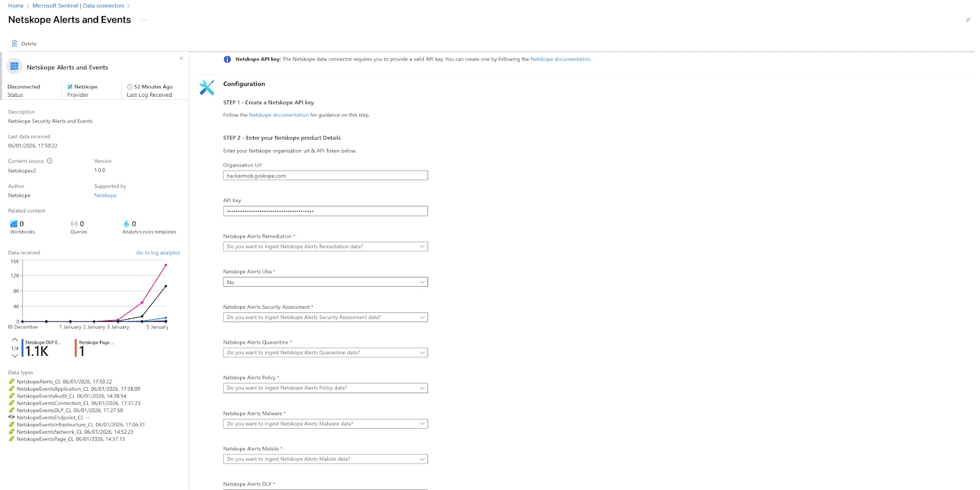Click NetskopeEventsNetwork_CL data type row

[70, 432]
